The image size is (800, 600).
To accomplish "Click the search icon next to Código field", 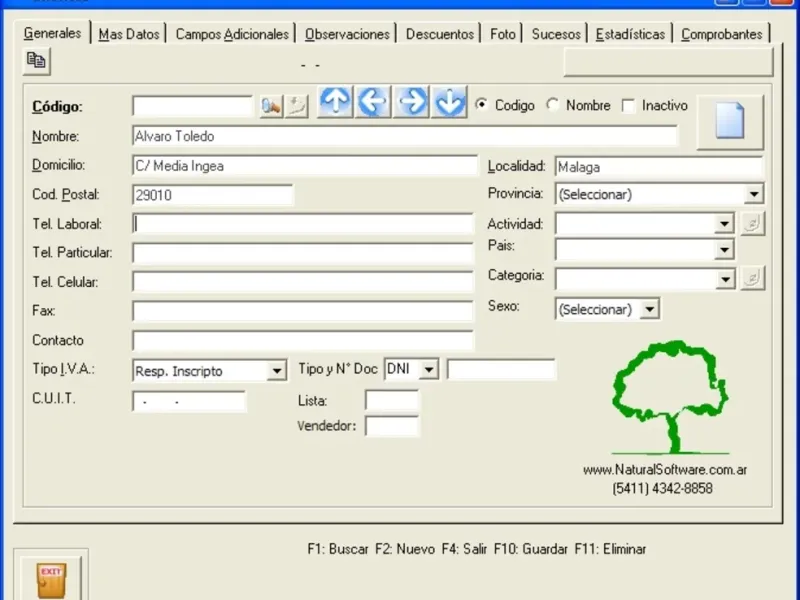I will point(271,106).
